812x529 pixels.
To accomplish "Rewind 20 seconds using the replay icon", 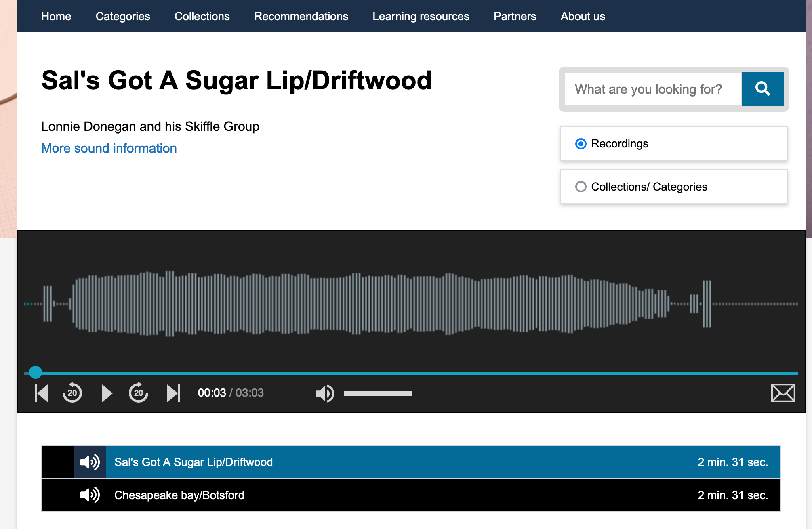I will point(72,393).
